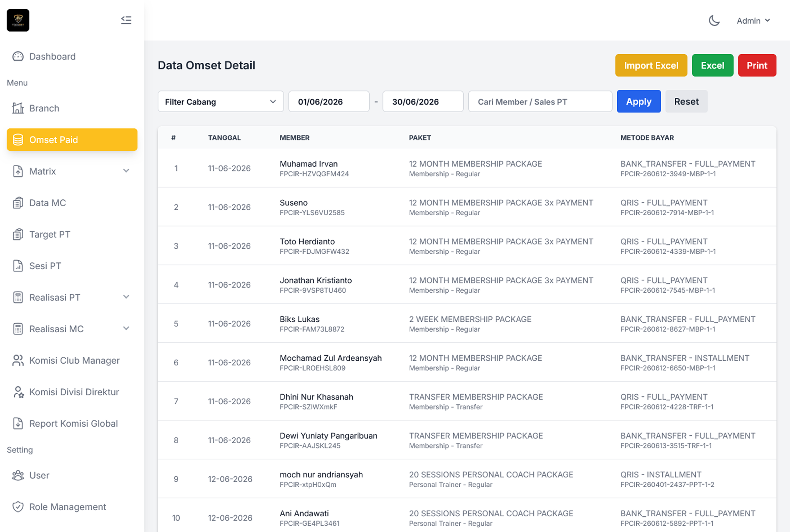Click the TANGGAL column header
The width and height of the screenshot is (790, 532).
tap(224, 138)
